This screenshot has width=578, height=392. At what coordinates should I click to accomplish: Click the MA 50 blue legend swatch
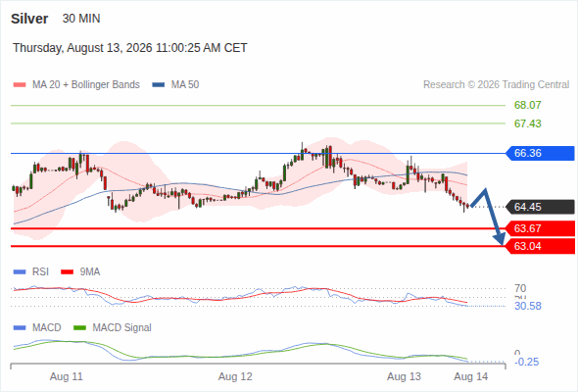click(159, 85)
